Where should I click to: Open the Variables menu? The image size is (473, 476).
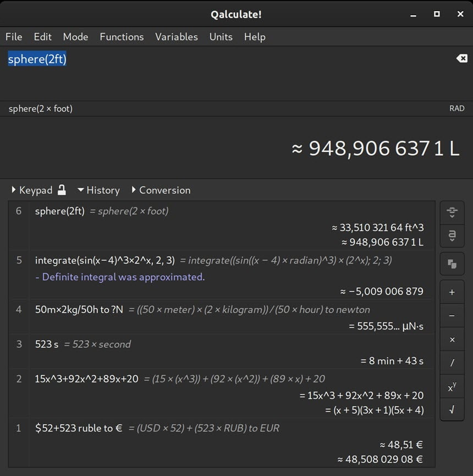(x=177, y=37)
